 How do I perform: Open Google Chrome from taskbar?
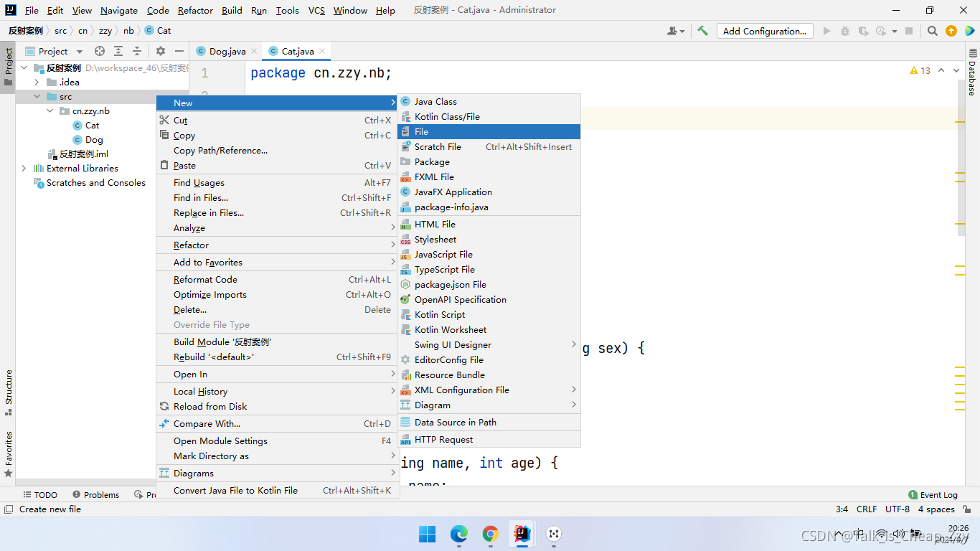490,534
